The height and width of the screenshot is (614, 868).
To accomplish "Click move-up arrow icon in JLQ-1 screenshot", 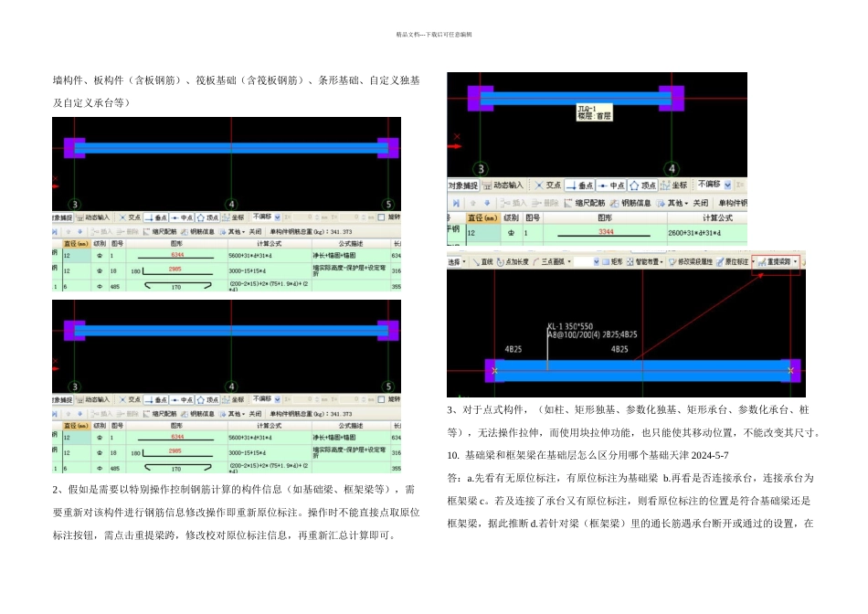I will [472, 203].
